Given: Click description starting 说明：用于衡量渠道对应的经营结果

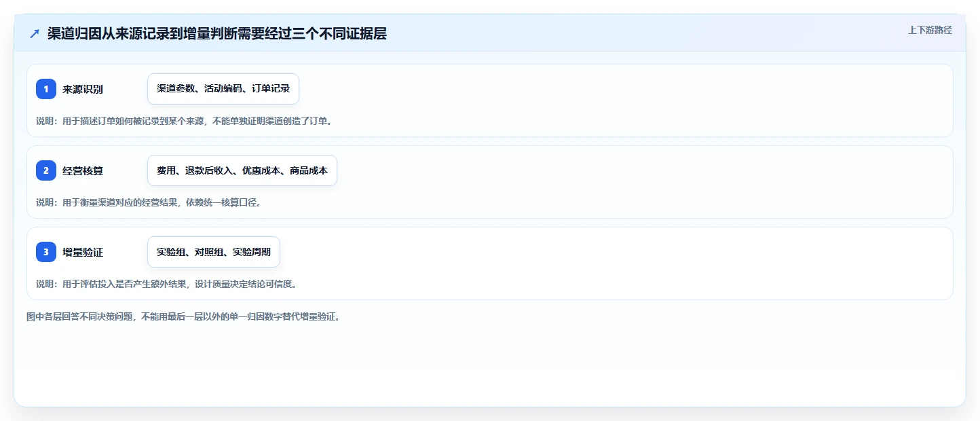Looking at the screenshot, I should 149,202.
